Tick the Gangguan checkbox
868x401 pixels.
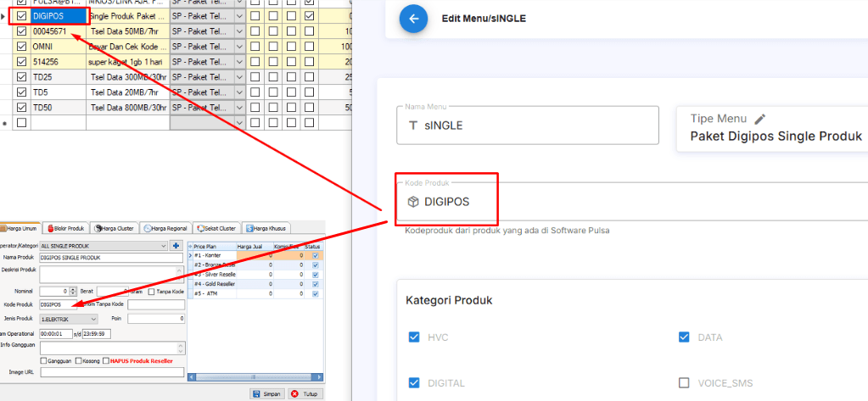[x=44, y=360]
